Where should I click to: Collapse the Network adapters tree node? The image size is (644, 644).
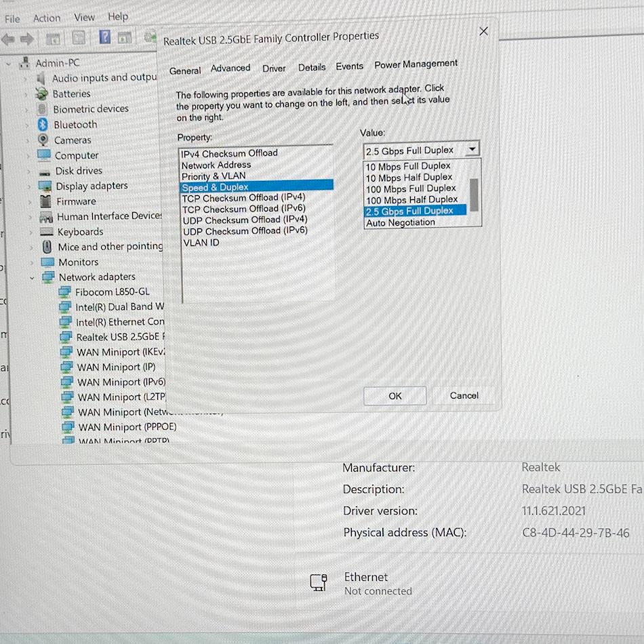coord(32,277)
